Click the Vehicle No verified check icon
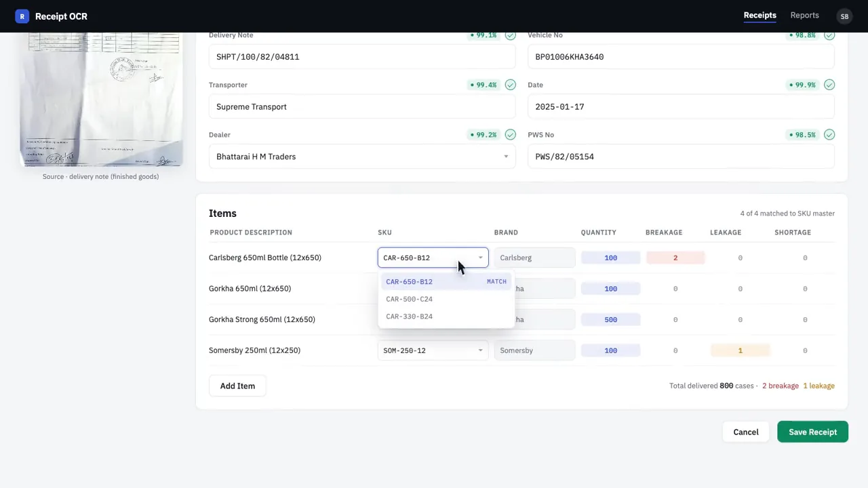Viewport: 868px width, 488px height. (829, 35)
